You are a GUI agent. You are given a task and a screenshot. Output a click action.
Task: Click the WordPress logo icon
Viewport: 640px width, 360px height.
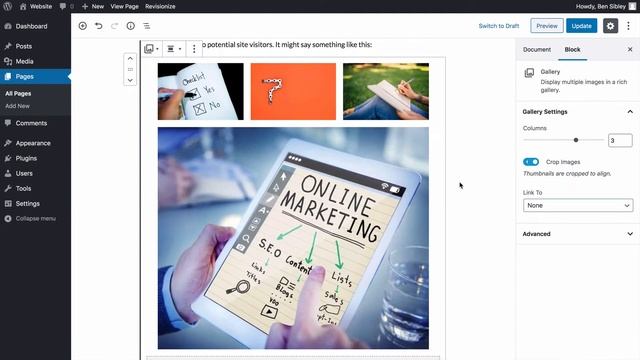[x=7, y=7]
